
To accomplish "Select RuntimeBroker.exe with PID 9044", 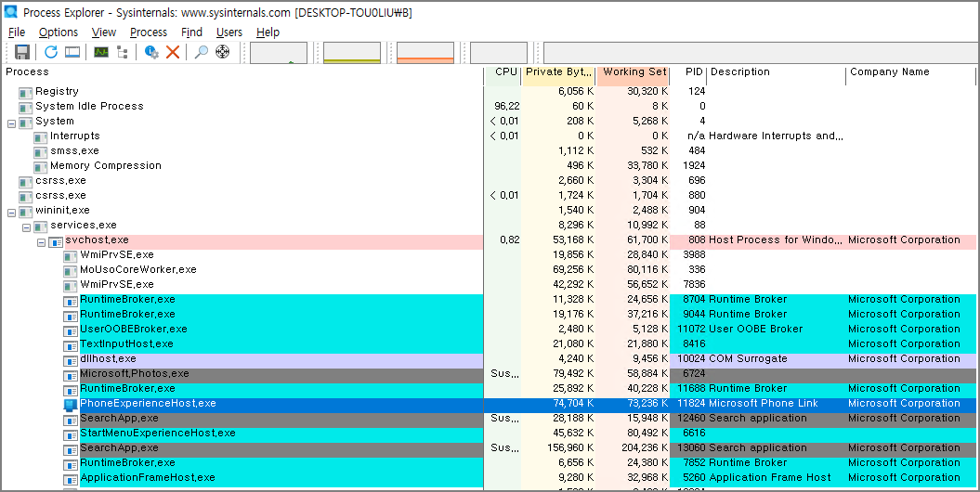I will (x=127, y=315).
